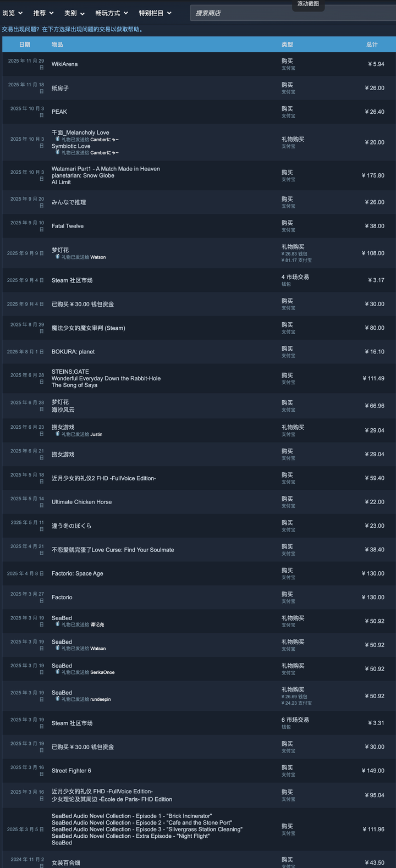Click SeaBed gift icon sent to 谭记尧
The width and height of the screenshot is (396, 868).
(x=57, y=624)
